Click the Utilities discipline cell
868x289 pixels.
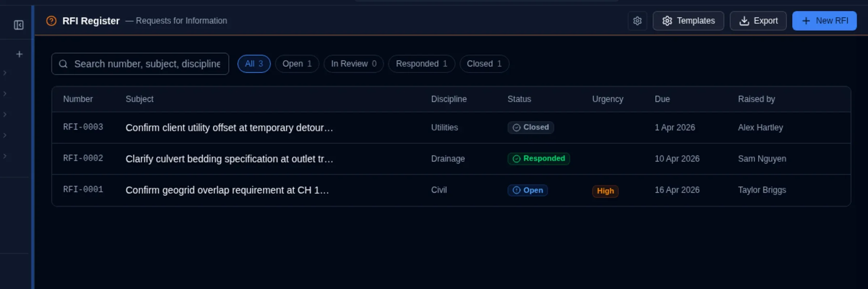point(444,128)
